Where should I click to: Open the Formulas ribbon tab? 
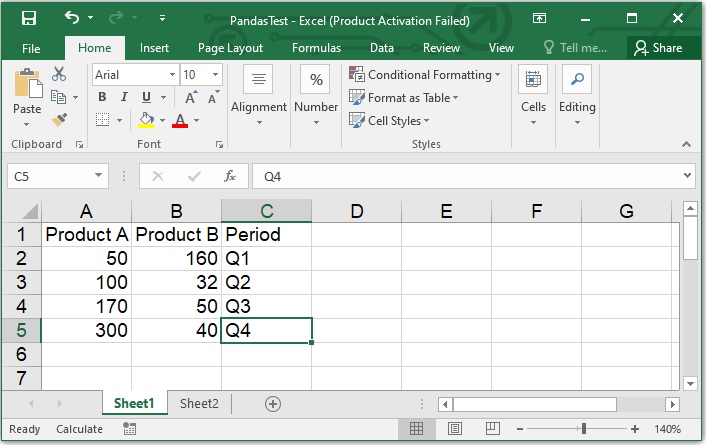tap(316, 48)
